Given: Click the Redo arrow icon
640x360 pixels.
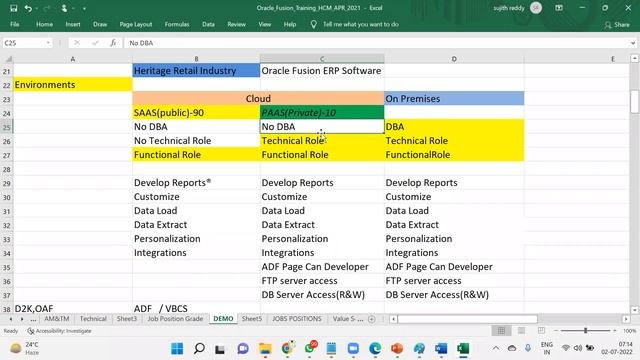Looking at the screenshot, I should coord(47,8).
